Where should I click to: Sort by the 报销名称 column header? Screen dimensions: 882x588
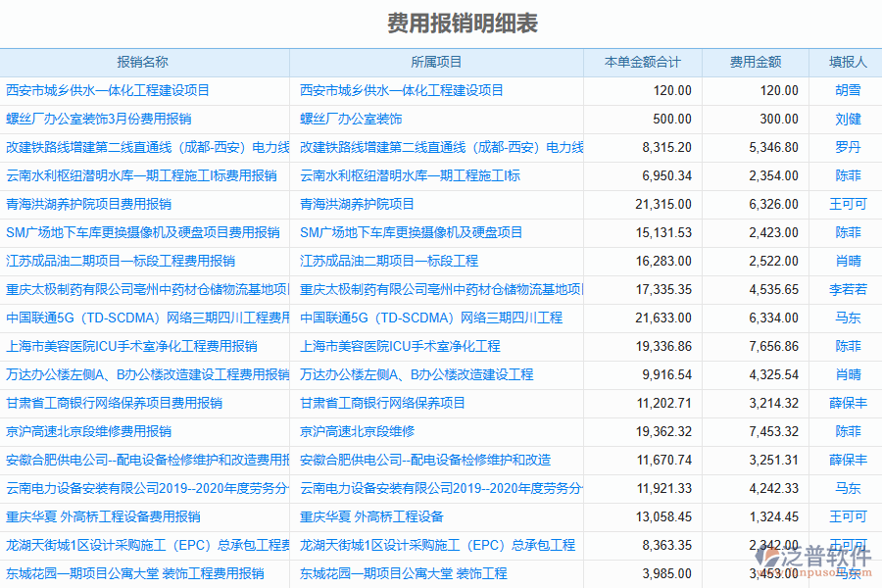point(143,63)
